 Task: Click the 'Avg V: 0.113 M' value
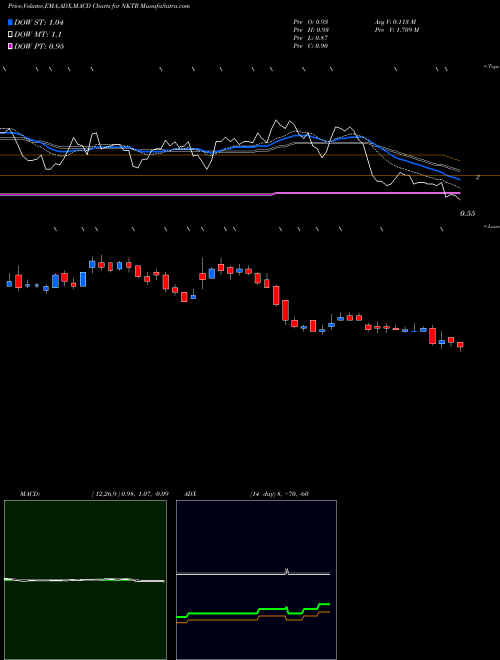click(x=395, y=21)
